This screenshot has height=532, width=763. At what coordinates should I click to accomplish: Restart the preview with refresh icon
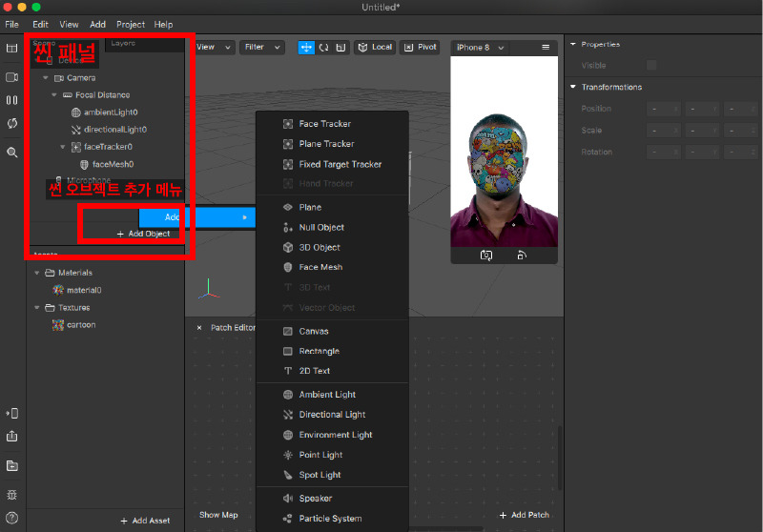click(x=12, y=124)
